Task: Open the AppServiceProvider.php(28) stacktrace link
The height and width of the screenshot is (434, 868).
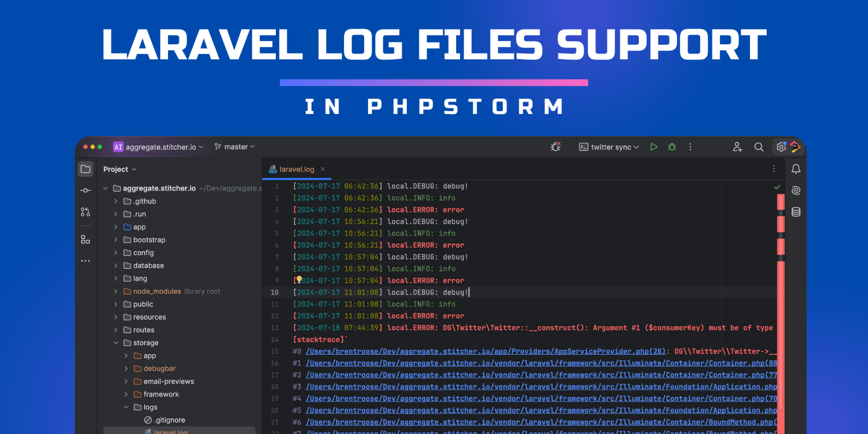Action: coord(486,351)
